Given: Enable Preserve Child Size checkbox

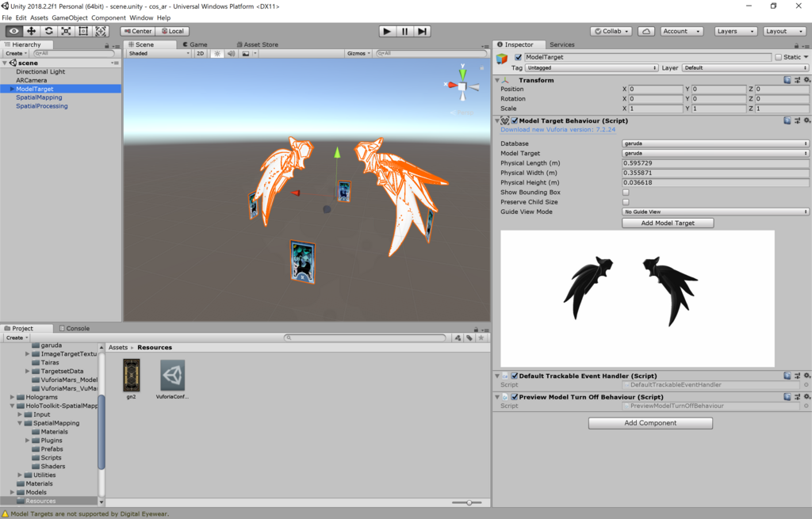Looking at the screenshot, I should 626,202.
